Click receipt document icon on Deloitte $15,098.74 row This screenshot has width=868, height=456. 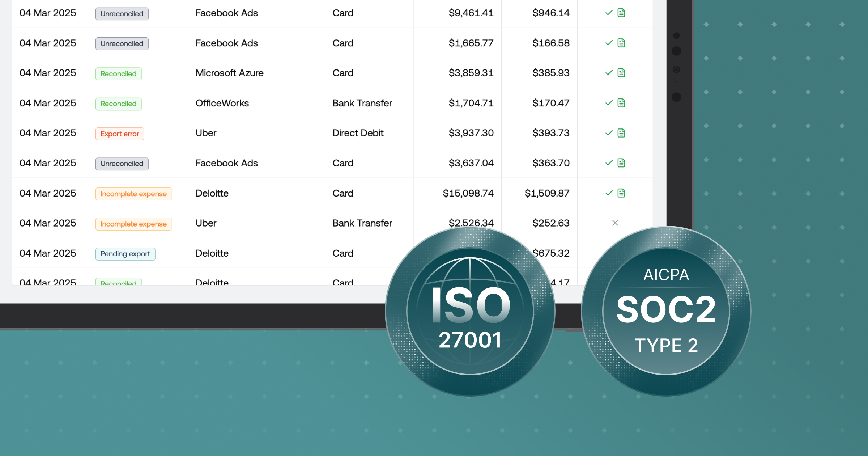[621, 193]
